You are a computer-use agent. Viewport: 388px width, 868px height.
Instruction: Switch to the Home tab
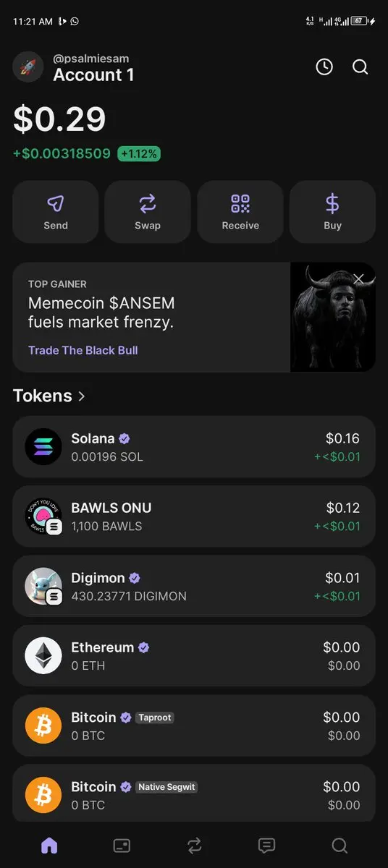(x=49, y=845)
